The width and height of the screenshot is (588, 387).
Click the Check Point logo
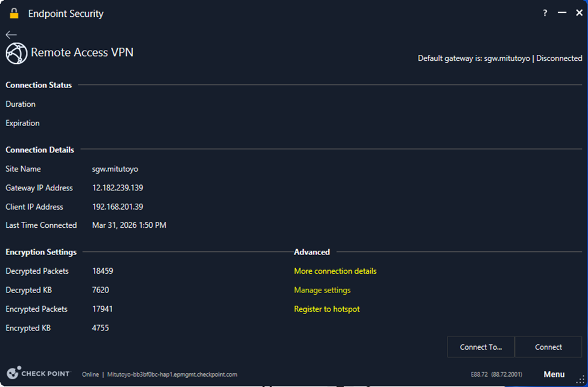click(38, 374)
